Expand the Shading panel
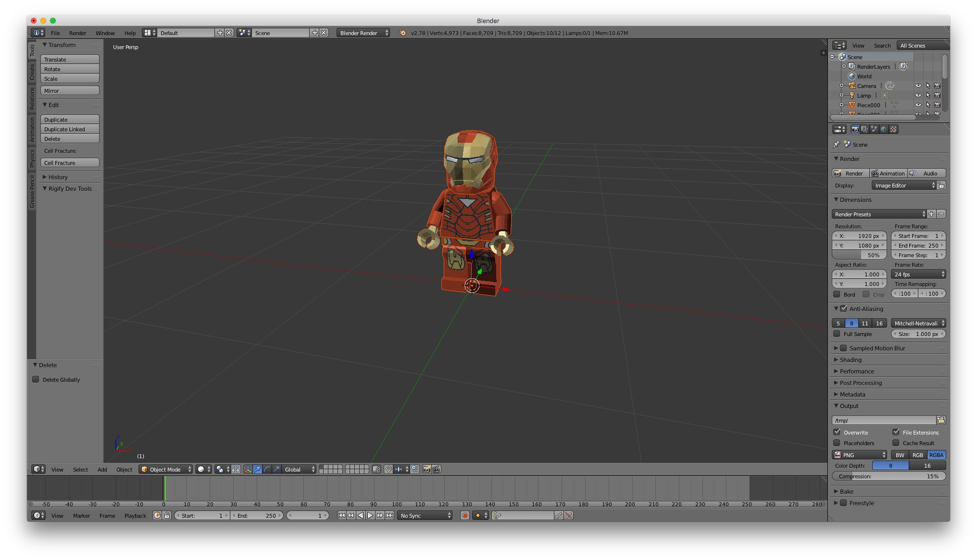This screenshot has width=977, height=560. click(x=850, y=360)
